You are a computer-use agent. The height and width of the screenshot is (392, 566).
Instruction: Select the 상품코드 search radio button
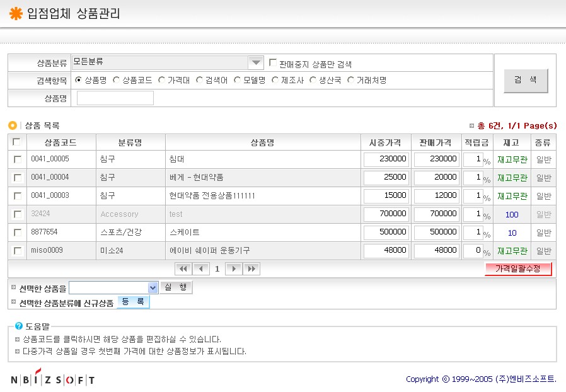[x=116, y=80]
